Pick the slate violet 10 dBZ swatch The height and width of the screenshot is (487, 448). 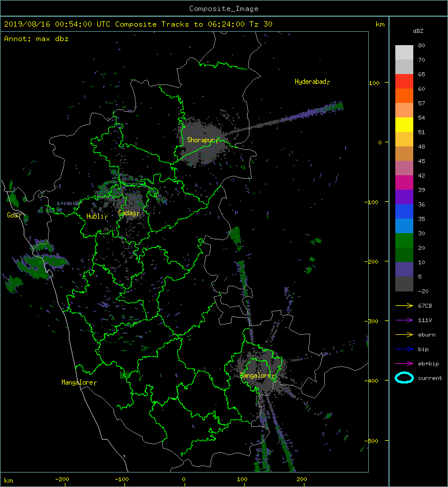[x=404, y=269]
